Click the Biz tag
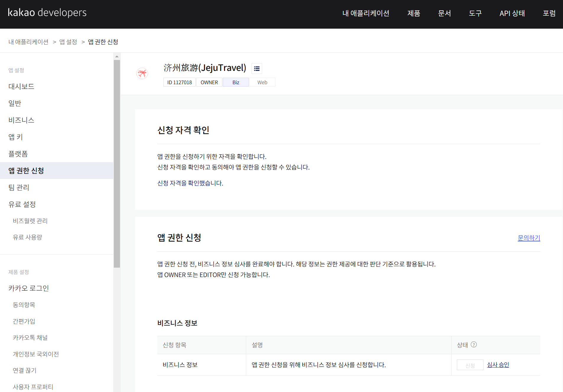 point(236,82)
